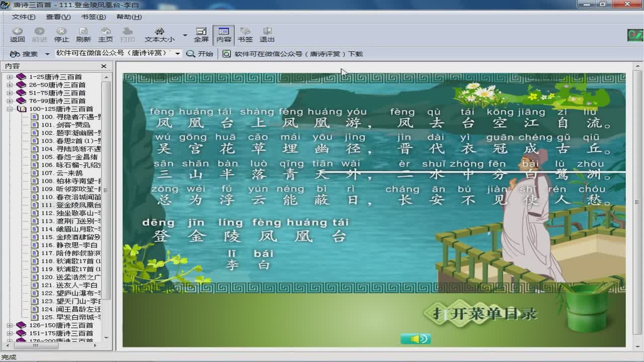Play audio with the green speaker icon

(416, 339)
